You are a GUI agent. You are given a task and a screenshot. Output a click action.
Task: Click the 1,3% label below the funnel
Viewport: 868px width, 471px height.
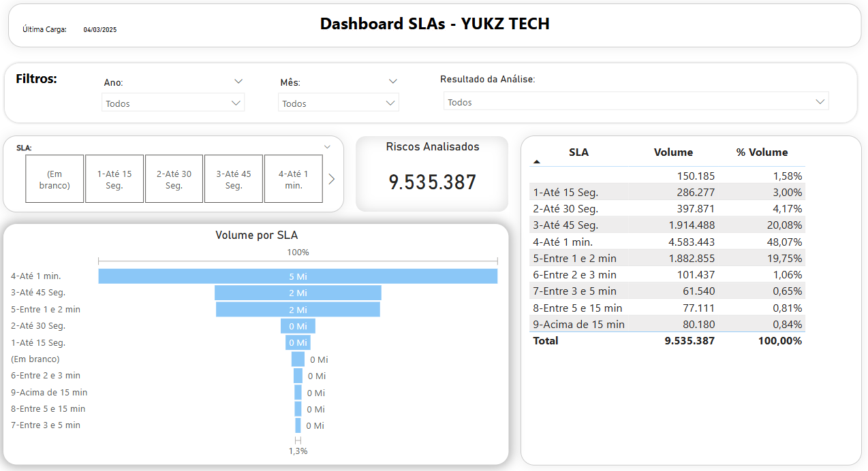coord(298,451)
